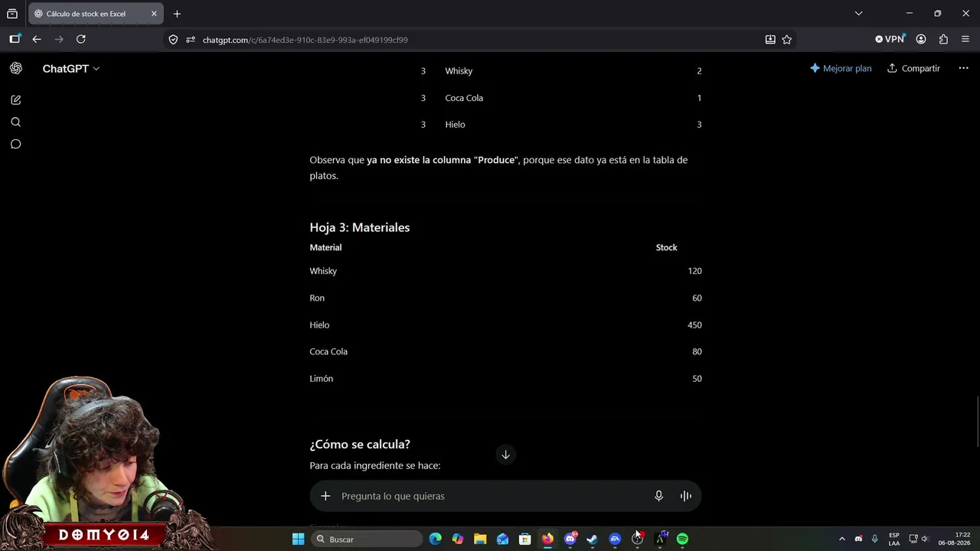The width and height of the screenshot is (980, 551).
Task: Click the microphone icon in system tray
Action: (x=874, y=540)
